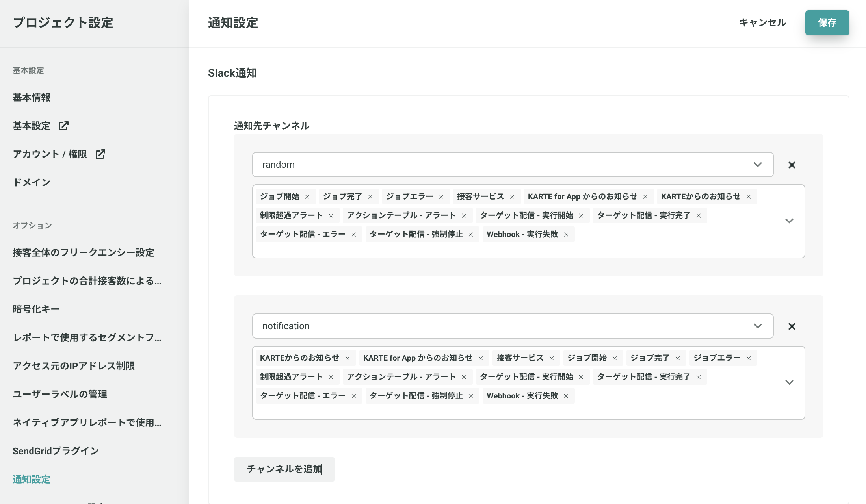Expand event type list for random channel

click(789, 221)
